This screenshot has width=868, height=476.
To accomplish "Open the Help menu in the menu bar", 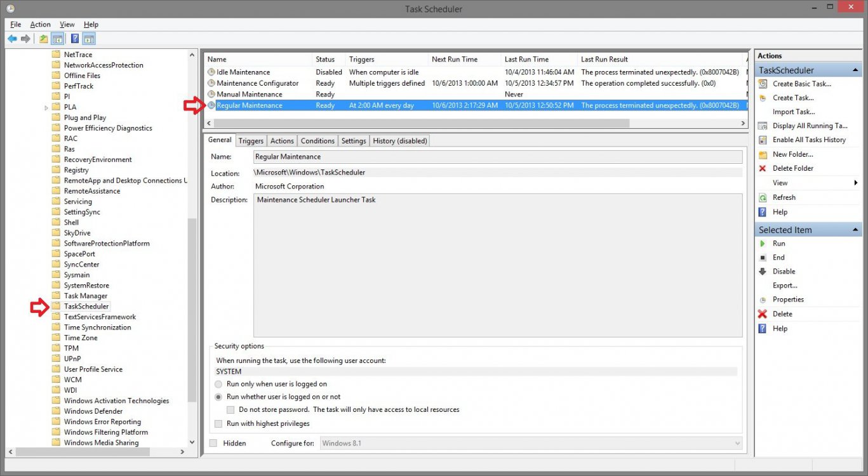I will (91, 24).
